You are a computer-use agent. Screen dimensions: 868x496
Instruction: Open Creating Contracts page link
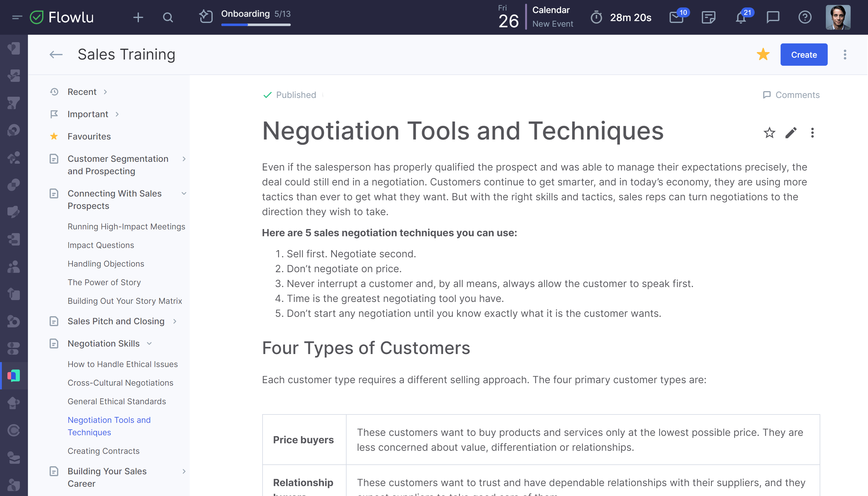tap(103, 451)
